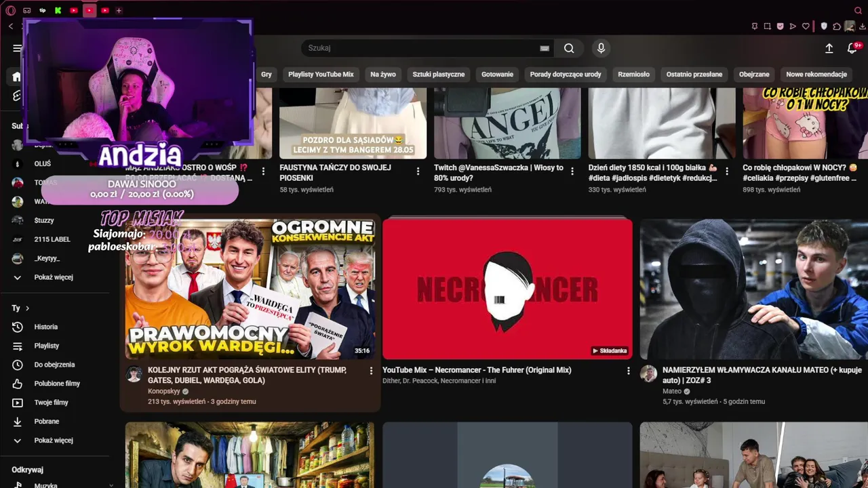Click the pin icon in address bar
The width and height of the screenshot is (868, 488).
click(x=755, y=26)
